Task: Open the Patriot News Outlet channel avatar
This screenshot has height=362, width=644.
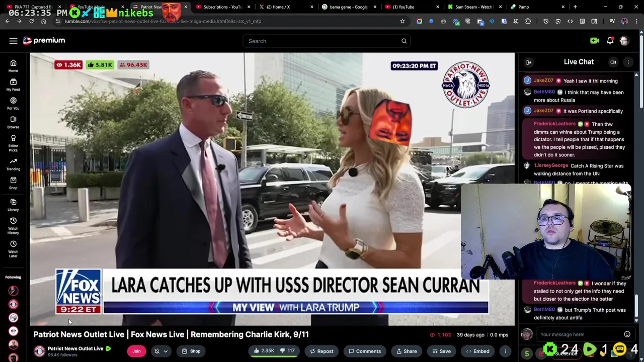Action: coord(39,351)
